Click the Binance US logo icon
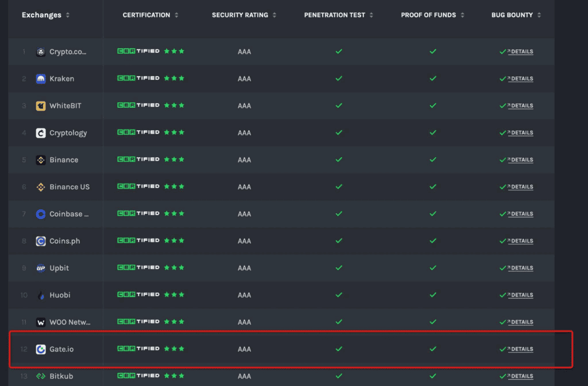 (x=41, y=187)
